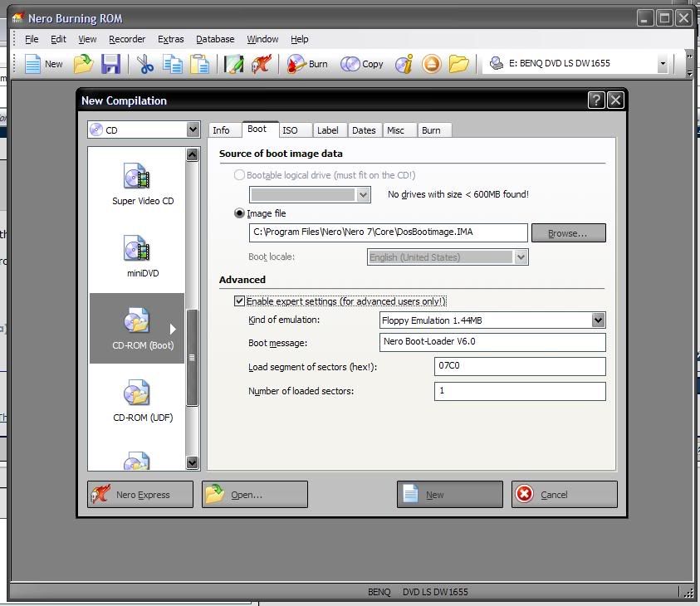The image size is (700, 606).
Task: Close the New Compilation dialog
Action: tap(615, 100)
